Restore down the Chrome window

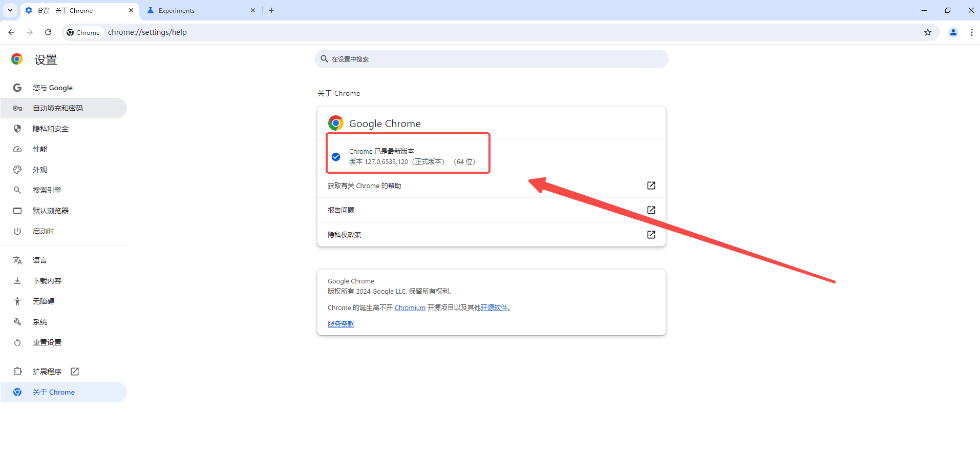tap(948, 10)
